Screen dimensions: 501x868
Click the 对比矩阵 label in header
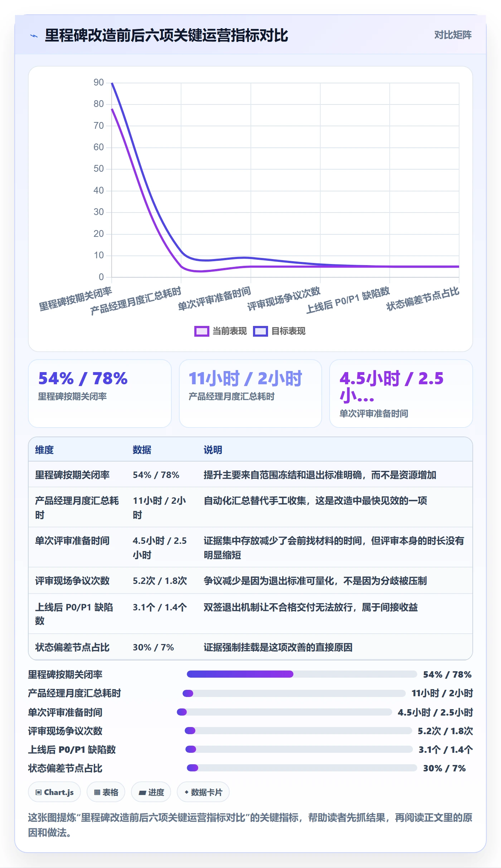[x=453, y=35]
